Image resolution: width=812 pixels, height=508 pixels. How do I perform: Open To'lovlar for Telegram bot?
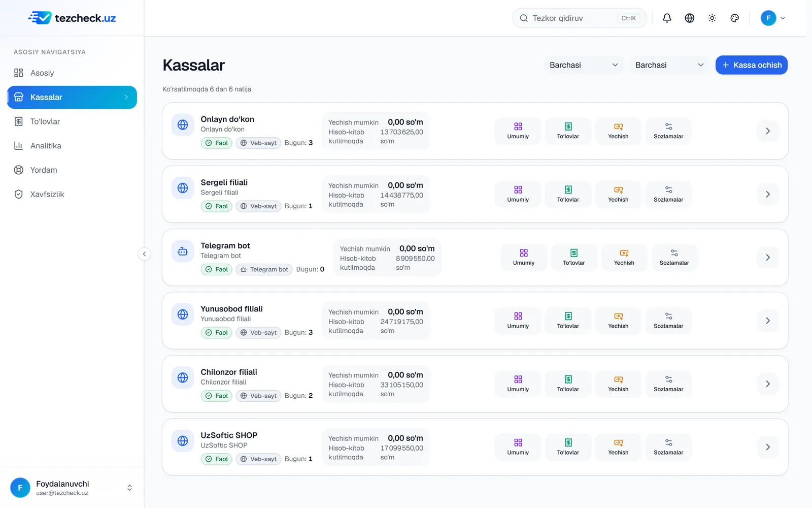(574, 258)
